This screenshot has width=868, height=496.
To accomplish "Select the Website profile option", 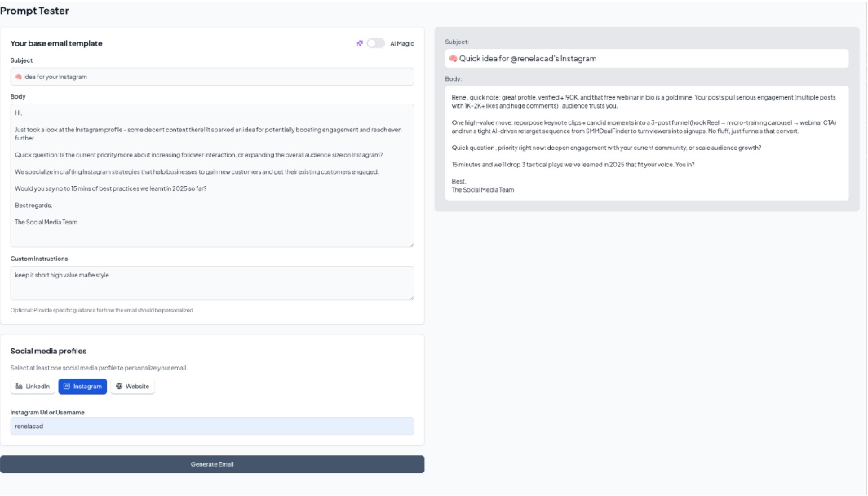I will [132, 387].
